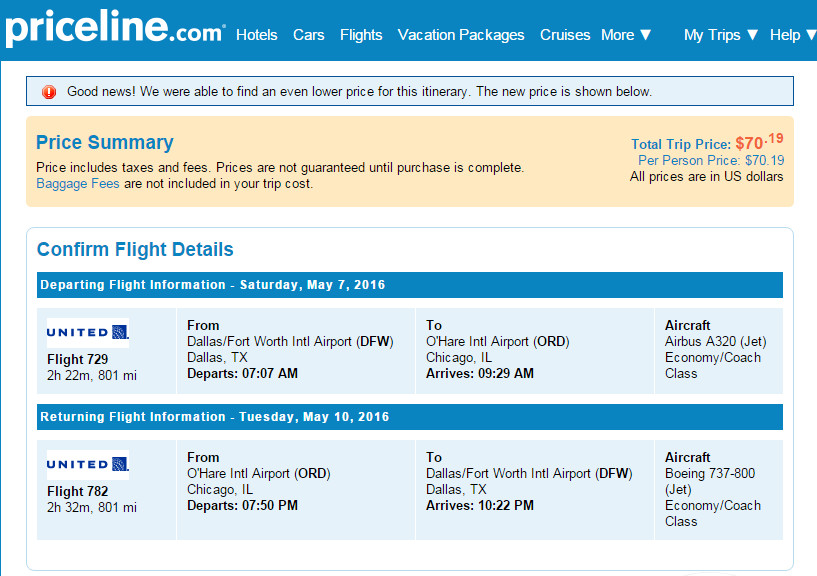
Task: Click the United Airlines logo on departing flight
Action: click(86, 331)
